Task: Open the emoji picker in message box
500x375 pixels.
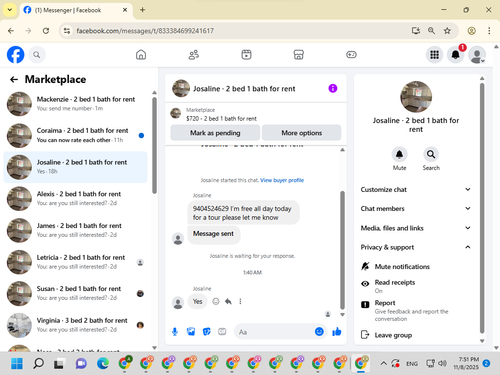Action: coord(319,331)
